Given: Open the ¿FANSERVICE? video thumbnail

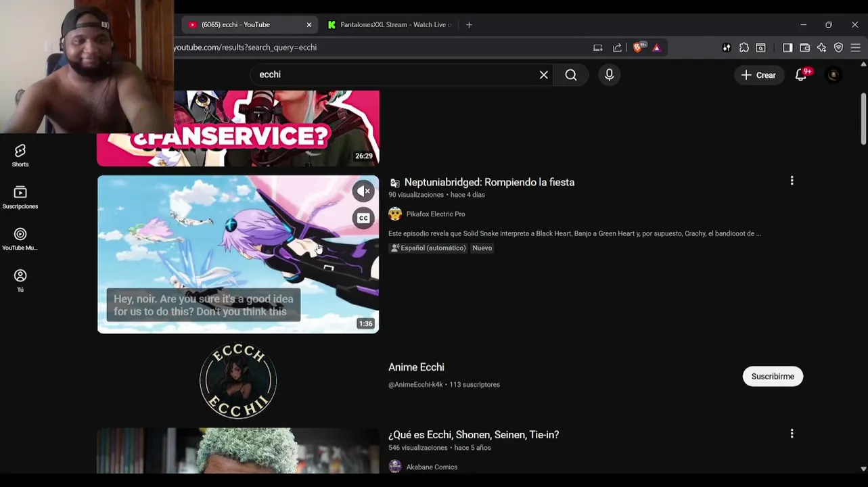Looking at the screenshot, I should tap(238, 129).
